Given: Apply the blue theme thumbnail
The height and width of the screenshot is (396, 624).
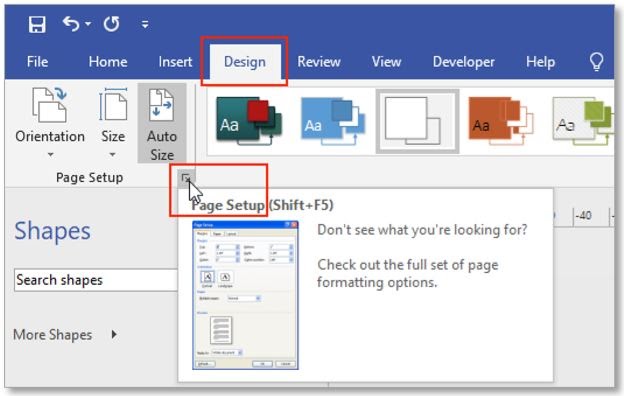Looking at the screenshot, I should coord(333,121).
